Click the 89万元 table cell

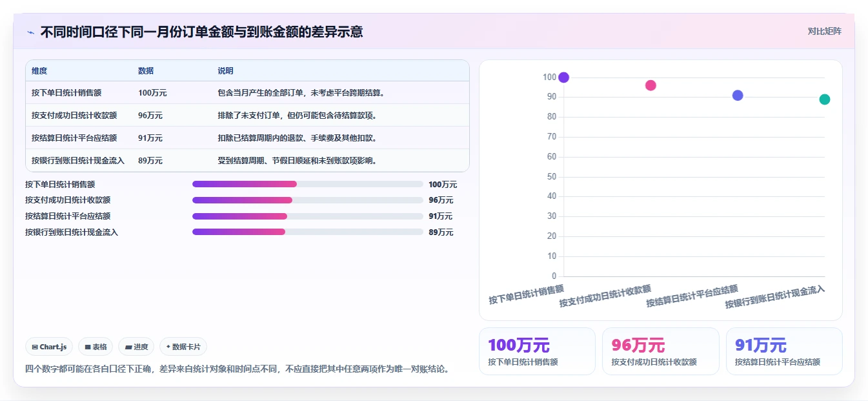(150, 161)
